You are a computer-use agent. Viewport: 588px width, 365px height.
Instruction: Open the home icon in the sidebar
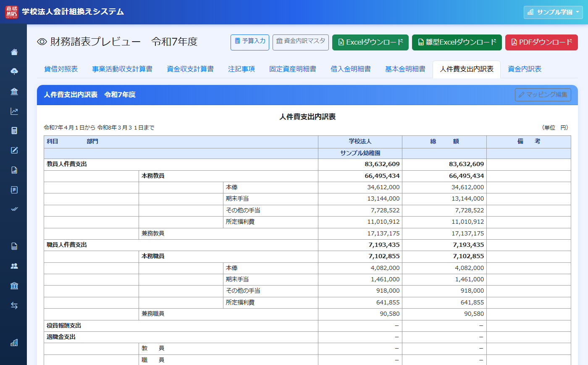(x=14, y=52)
